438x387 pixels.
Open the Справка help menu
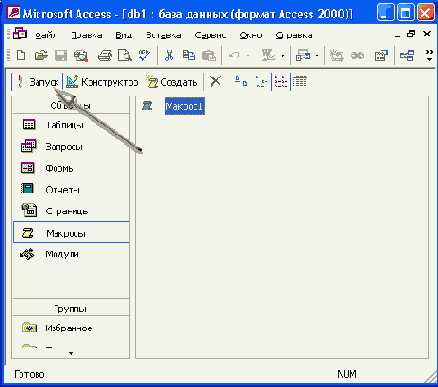tap(294, 35)
